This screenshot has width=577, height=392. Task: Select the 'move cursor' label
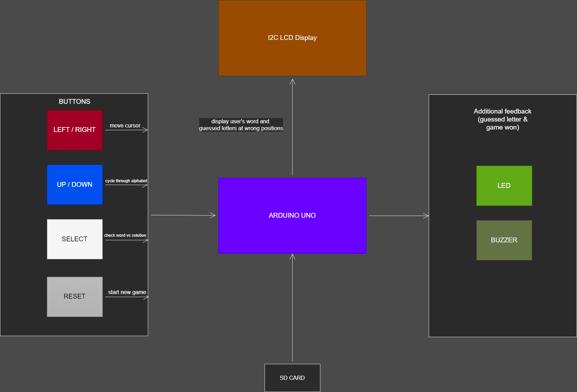click(x=125, y=126)
